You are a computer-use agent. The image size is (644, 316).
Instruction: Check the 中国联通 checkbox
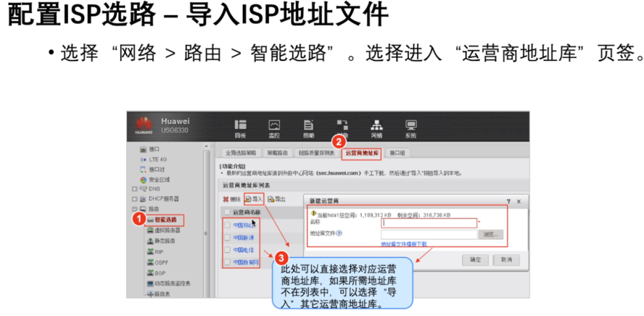pos(227,237)
